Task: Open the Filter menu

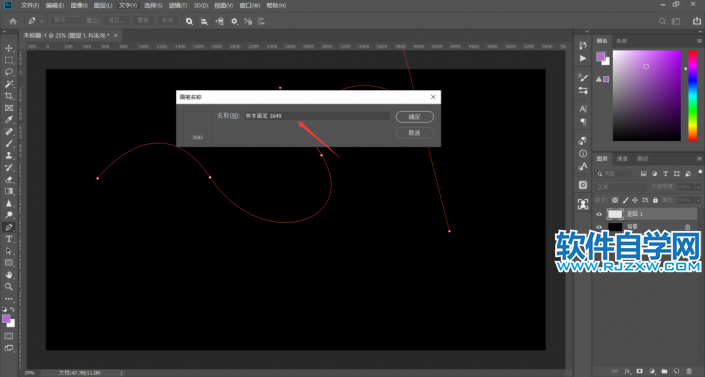Action: coord(178,5)
